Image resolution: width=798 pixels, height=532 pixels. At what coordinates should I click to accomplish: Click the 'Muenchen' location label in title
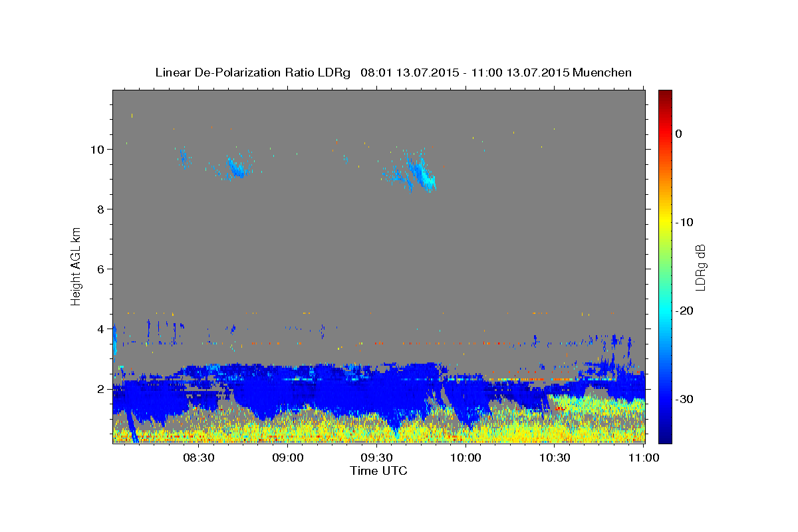pos(602,72)
